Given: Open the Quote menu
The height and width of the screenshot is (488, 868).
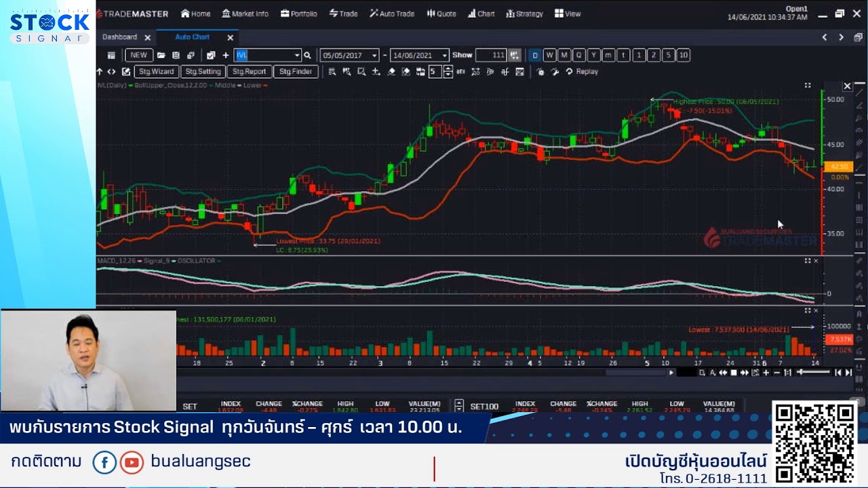Looking at the screenshot, I should pyautogui.click(x=441, y=14).
